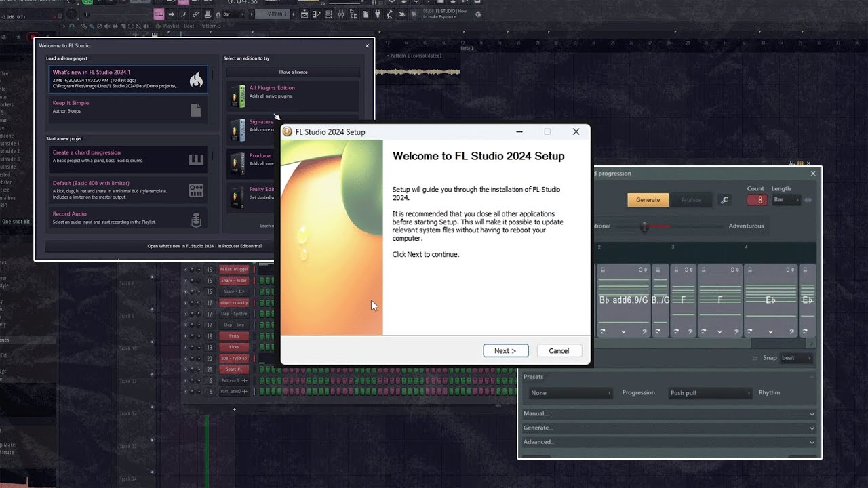This screenshot has height=488, width=868.
Task: Click the FL Studio Setup title bar icon
Action: [x=287, y=131]
